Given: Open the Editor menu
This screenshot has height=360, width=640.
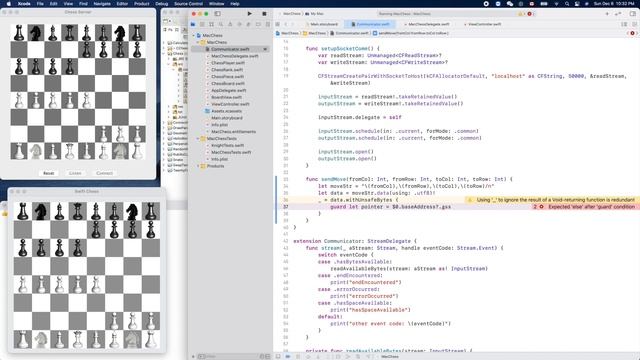Looking at the screenshot, I should (122, 4).
